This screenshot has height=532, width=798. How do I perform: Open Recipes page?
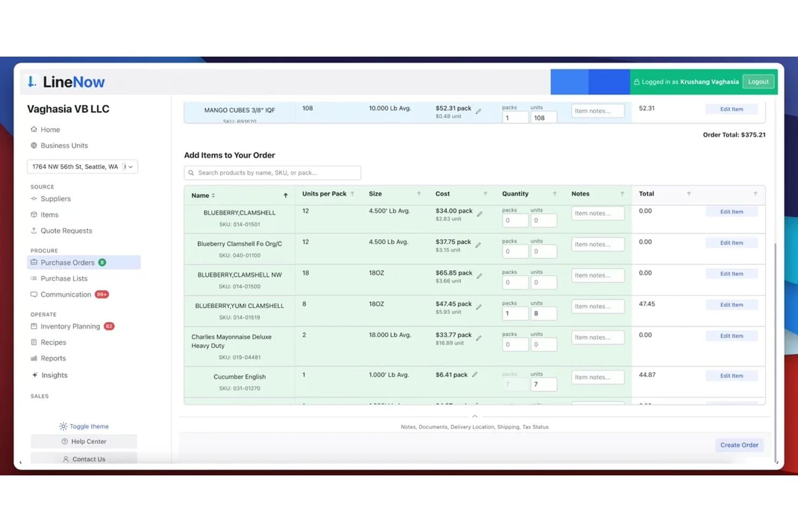[x=49, y=342]
